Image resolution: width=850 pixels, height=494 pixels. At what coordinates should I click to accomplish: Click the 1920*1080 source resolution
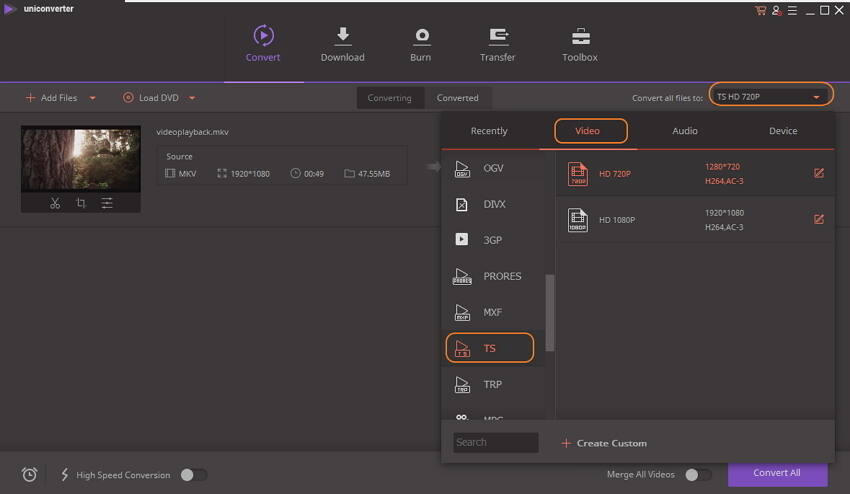250,174
